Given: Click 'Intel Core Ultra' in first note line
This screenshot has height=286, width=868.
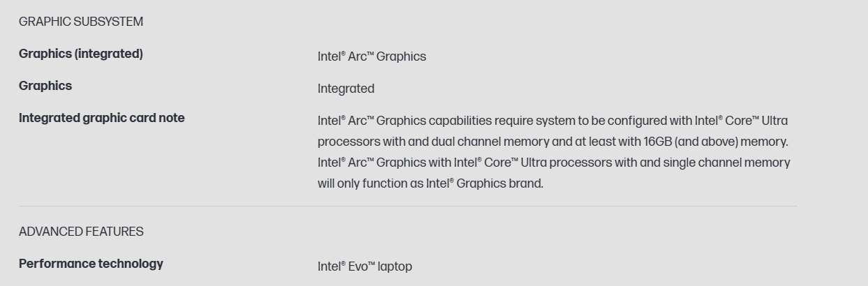Looking at the screenshot, I should click(x=740, y=121).
